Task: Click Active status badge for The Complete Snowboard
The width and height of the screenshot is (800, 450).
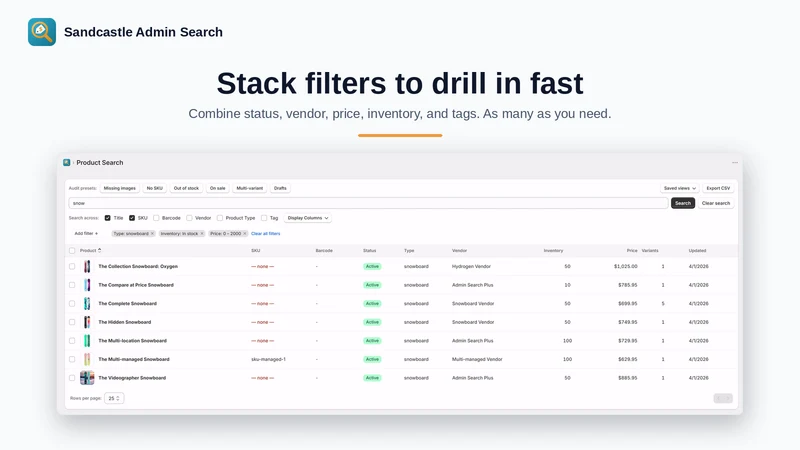Action: point(372,304)
